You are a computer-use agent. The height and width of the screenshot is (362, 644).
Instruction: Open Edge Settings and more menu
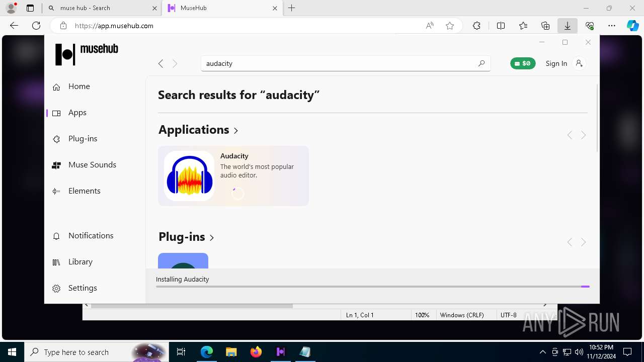(612, 26)
